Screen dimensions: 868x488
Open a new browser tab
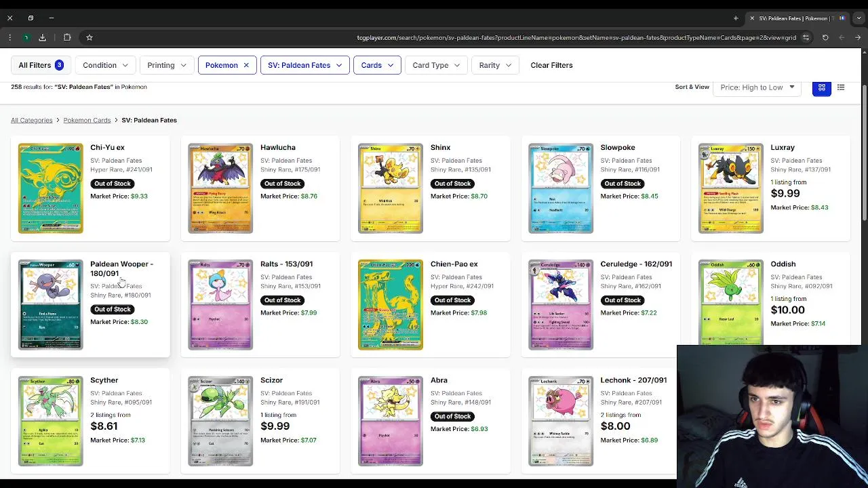tap(736, 18)
